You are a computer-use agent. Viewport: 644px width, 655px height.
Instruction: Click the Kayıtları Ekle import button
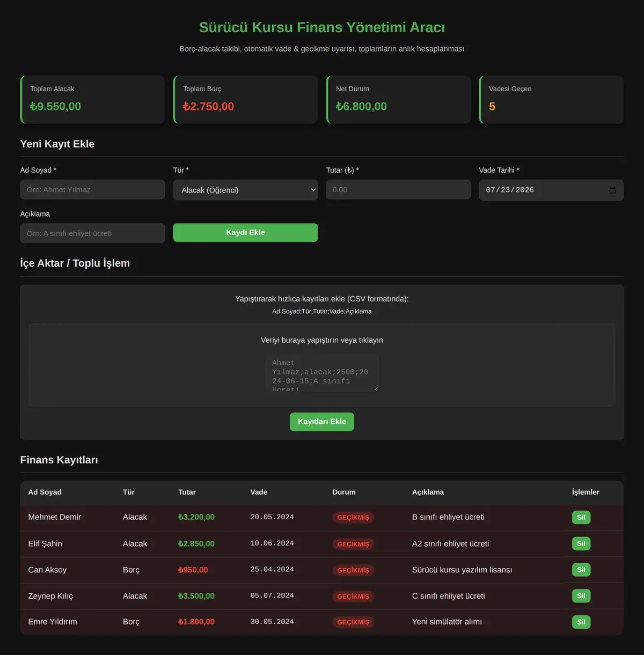(x=322, y=422)
